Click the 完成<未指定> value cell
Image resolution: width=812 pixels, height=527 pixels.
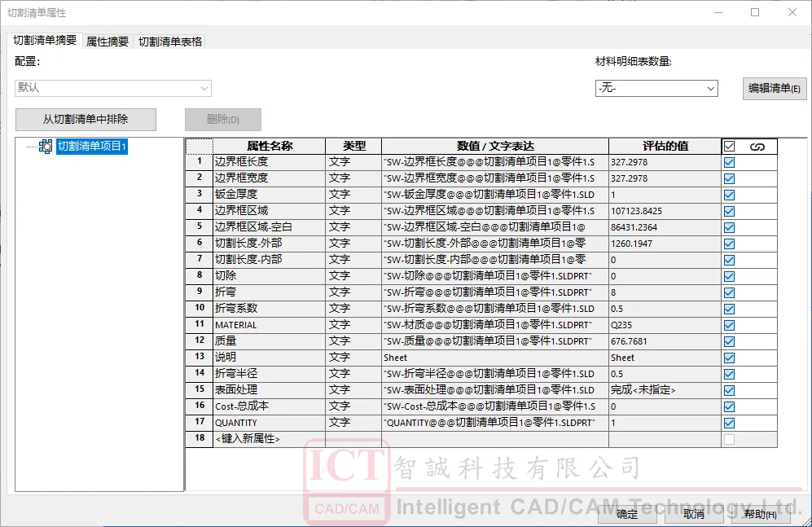[665, 390]
